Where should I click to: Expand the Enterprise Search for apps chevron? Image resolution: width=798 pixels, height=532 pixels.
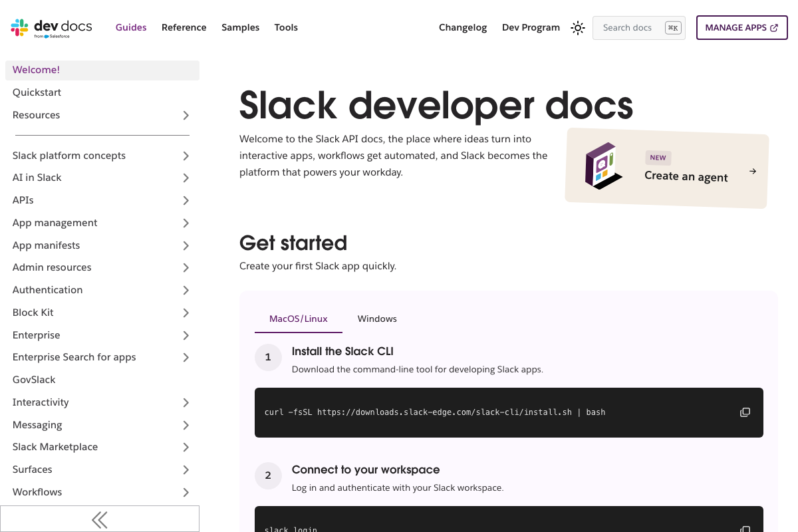(x=186, y=357)
